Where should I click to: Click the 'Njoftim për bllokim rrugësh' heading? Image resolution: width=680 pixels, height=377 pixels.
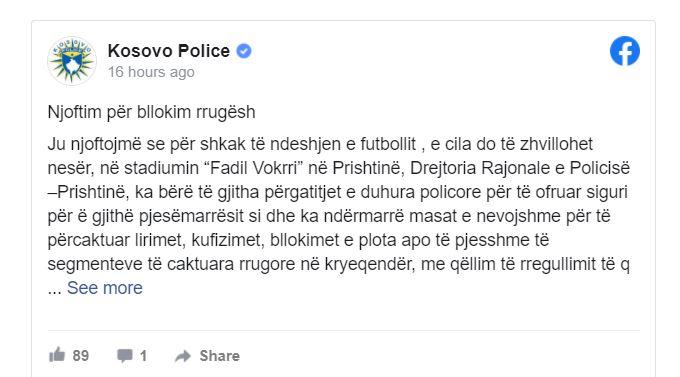point(151,112)
